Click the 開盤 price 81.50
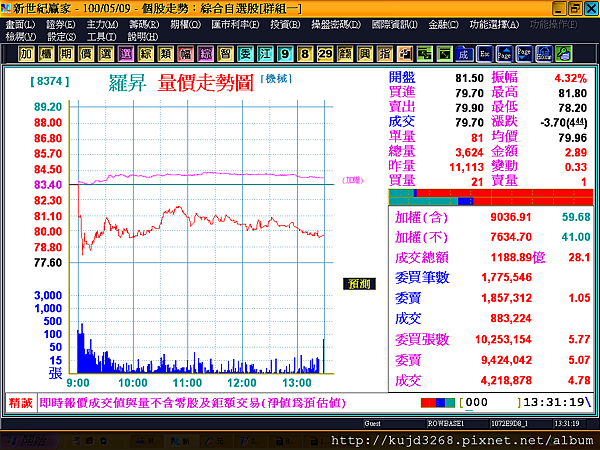The width and height of the screenshot is (600, 450). tap(469, 78)
